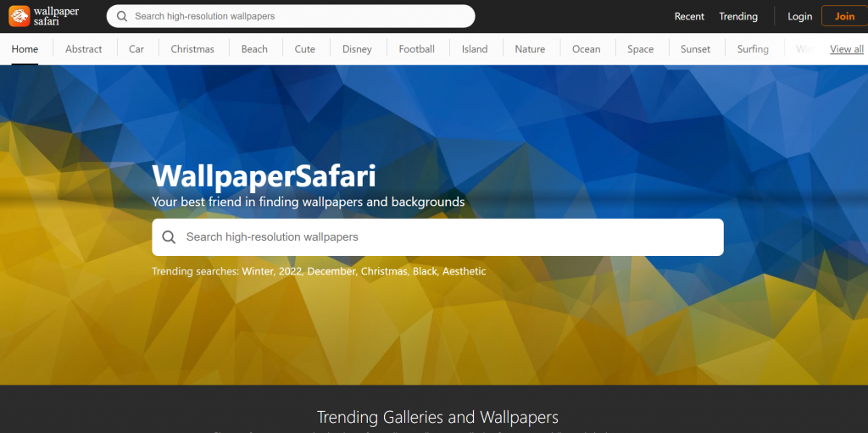Open the Cute category
The height and width of the screenshot is (433, 868).
pos(304,49)
